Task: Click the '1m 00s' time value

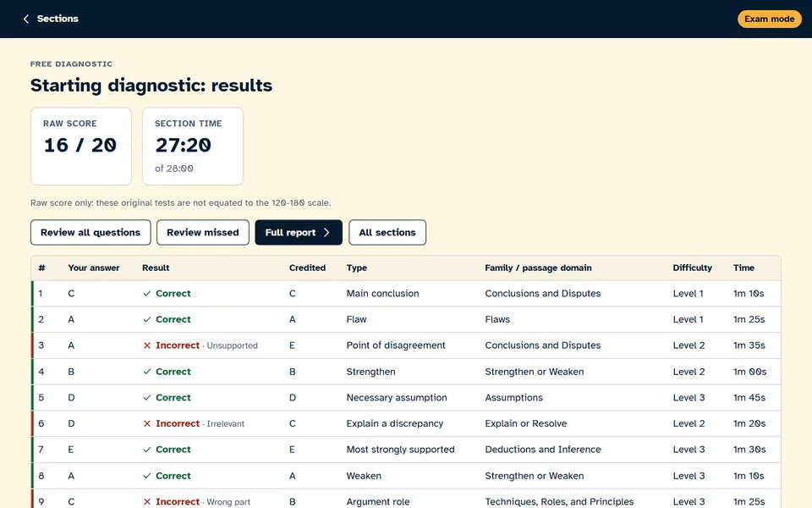Action: click(x=749, y=372)
